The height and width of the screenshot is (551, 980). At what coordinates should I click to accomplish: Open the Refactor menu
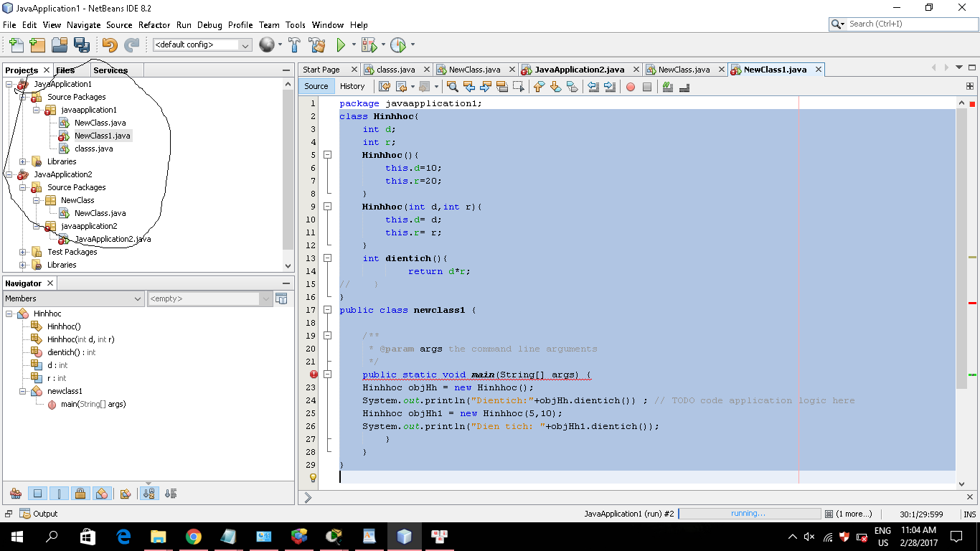click(154, 24)
